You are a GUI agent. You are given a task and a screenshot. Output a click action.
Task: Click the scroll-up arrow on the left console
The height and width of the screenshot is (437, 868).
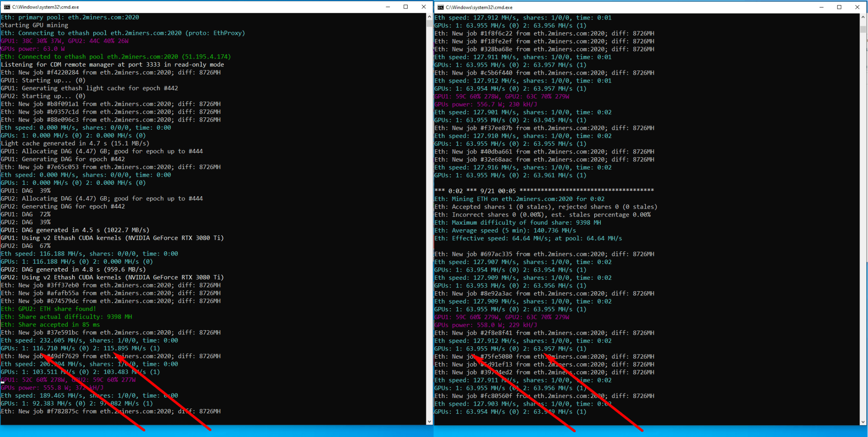pyautogui.click(x=429, y=17)
